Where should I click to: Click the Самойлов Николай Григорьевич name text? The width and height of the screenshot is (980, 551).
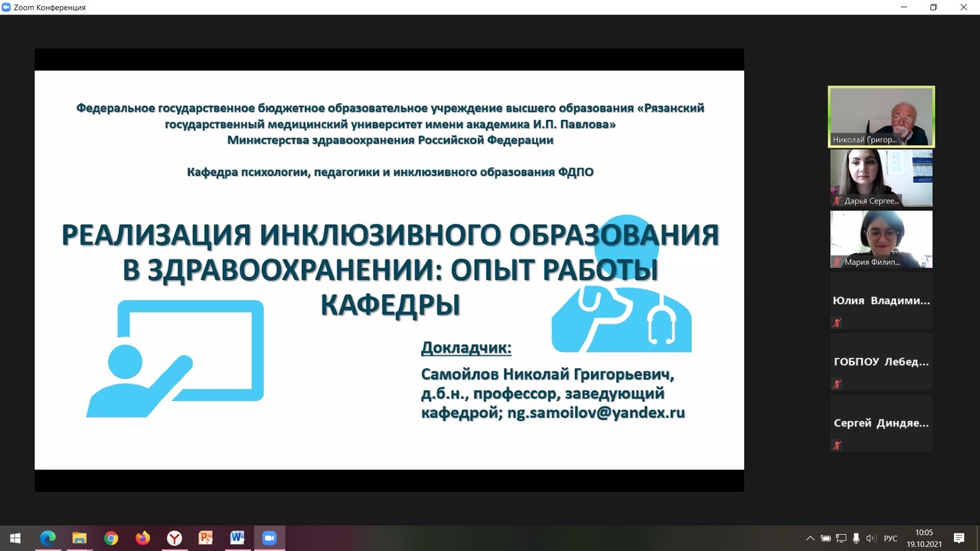[547, 375]
